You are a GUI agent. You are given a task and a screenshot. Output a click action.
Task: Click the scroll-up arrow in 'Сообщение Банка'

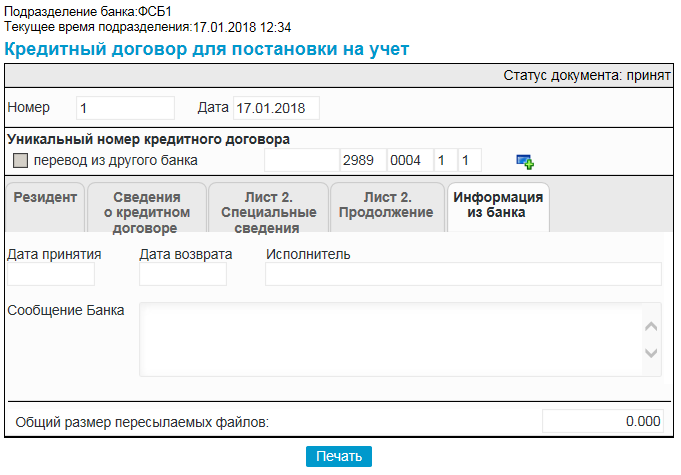651,326
